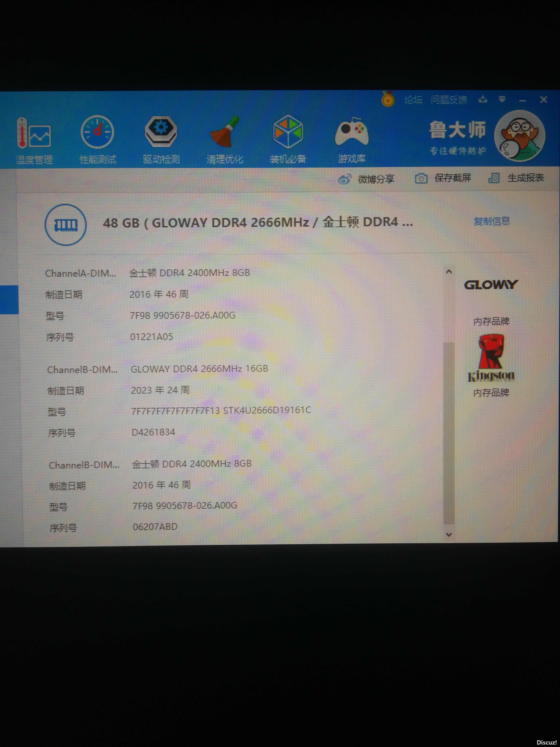Click the highlighted blue sidebar item
The height and width of the screenshot is (747, 560).
pyautogui.click(x=9, y=300)
